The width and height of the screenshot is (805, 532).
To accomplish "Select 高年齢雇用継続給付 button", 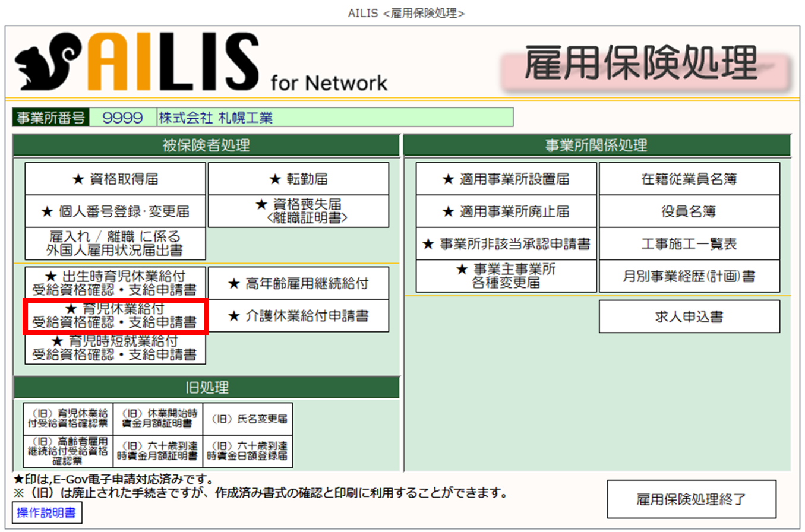I will (298, 283).
